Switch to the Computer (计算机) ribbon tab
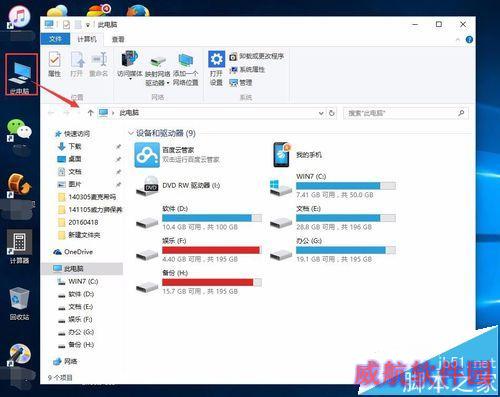500x397 pixels. 87,39
